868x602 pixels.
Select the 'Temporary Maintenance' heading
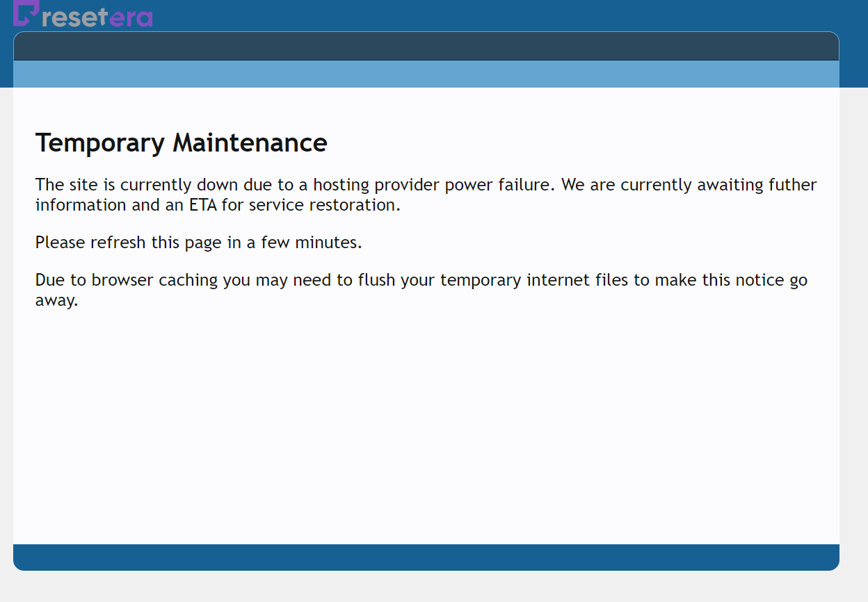click(182, 143)
